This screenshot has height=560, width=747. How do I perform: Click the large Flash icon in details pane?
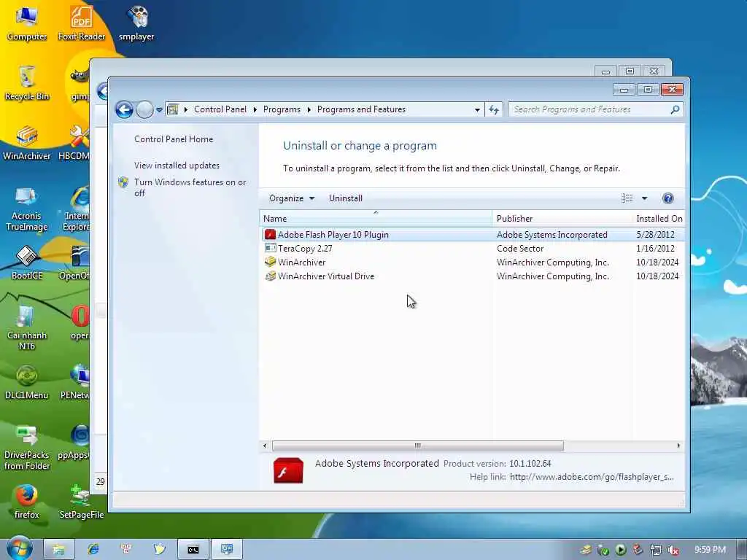click(x=288, y=470)
